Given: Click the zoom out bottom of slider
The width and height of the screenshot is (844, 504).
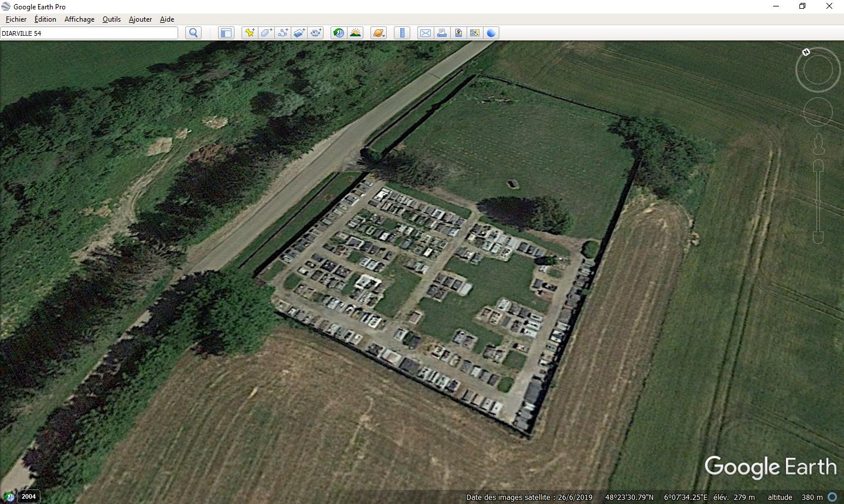Looking at the screenshot, I should pos(818,237).
